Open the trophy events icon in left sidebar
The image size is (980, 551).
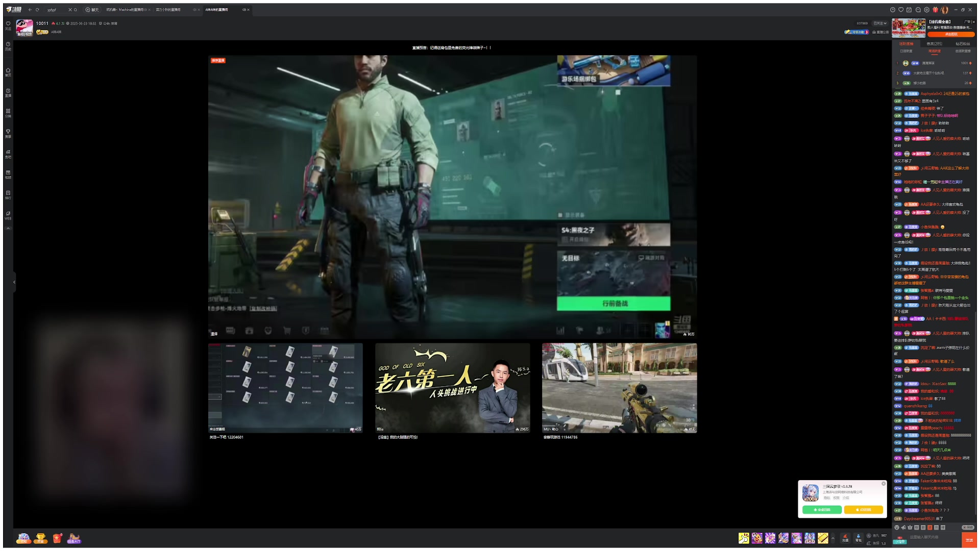click(8, 133)
